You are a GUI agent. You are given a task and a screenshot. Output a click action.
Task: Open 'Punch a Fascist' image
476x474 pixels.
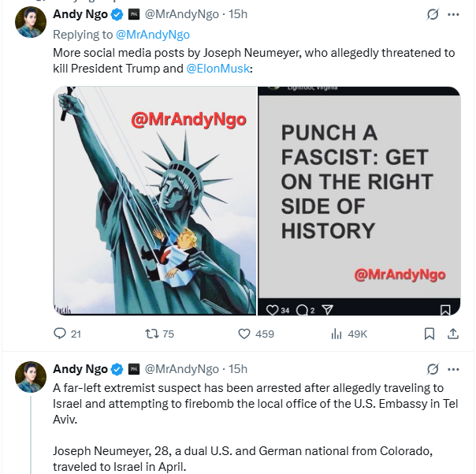pyautogui.click(x=359, y=200)
